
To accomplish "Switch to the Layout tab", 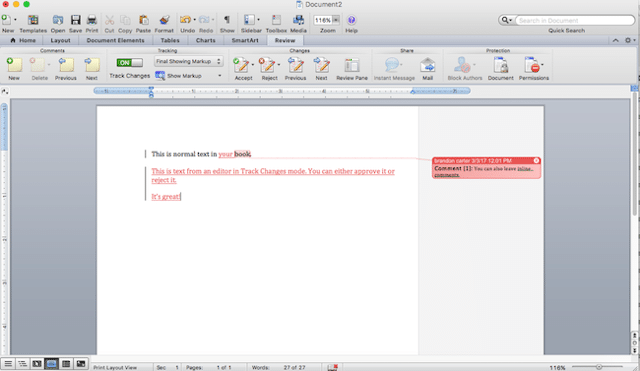I will pyautogui.click(x=60, y=40).
